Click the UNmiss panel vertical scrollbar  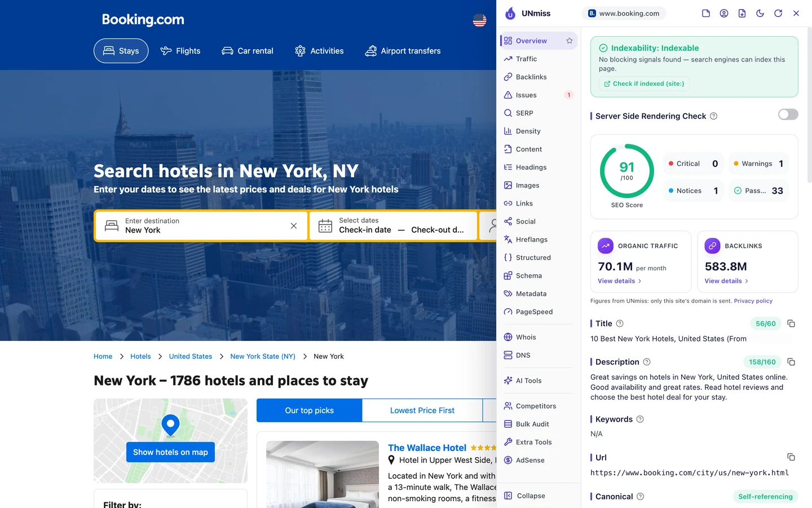pyautogui.click(x=810, y=104)
